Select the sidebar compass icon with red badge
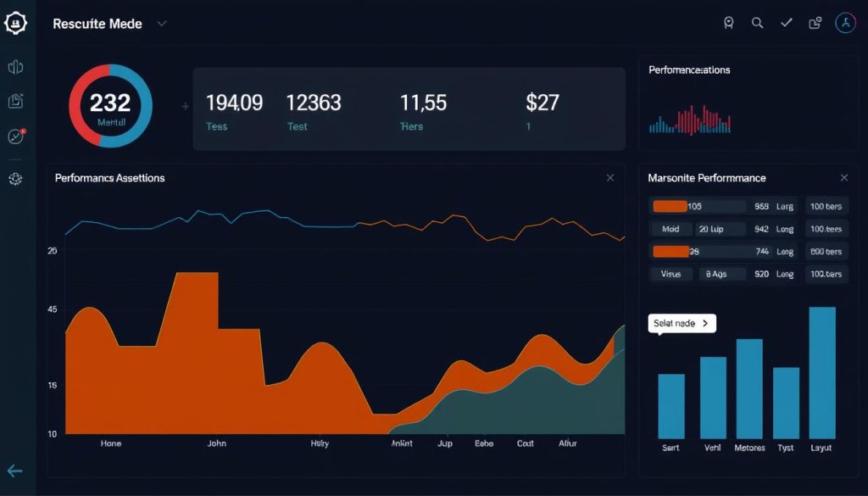Screen dimensions: 868x496 [15, 137]
